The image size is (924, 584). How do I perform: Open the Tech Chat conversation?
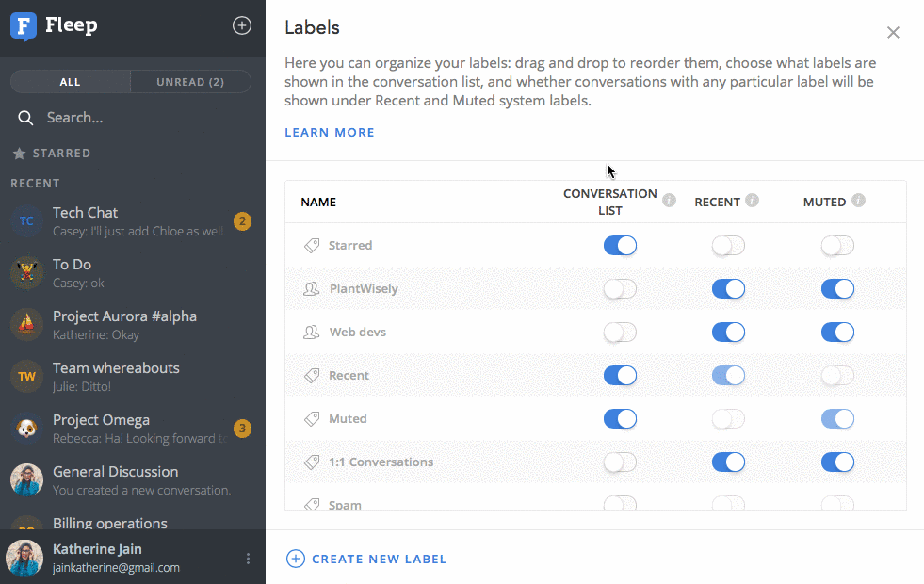click(133, 221)
